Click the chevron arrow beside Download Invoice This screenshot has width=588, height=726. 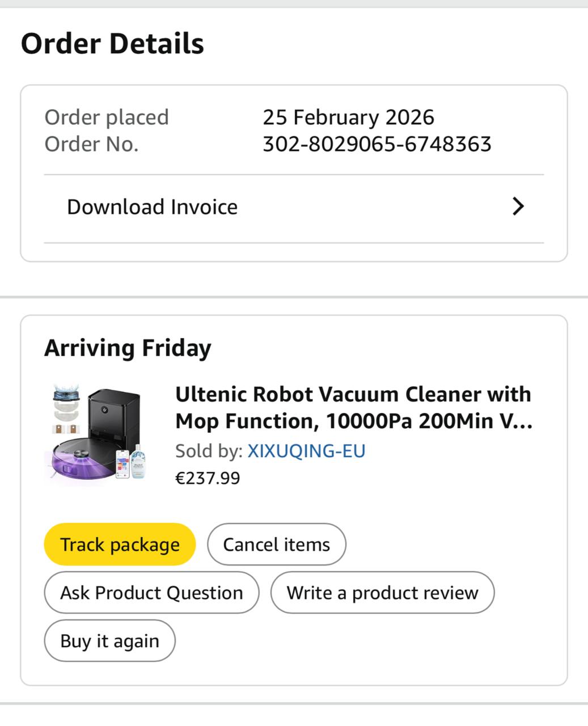518,206
